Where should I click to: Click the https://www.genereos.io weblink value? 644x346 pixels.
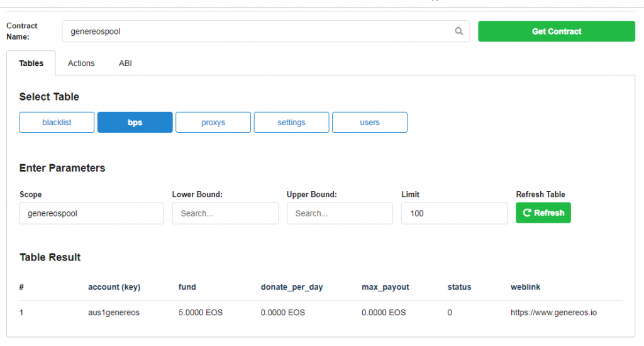tap(553, 313)
